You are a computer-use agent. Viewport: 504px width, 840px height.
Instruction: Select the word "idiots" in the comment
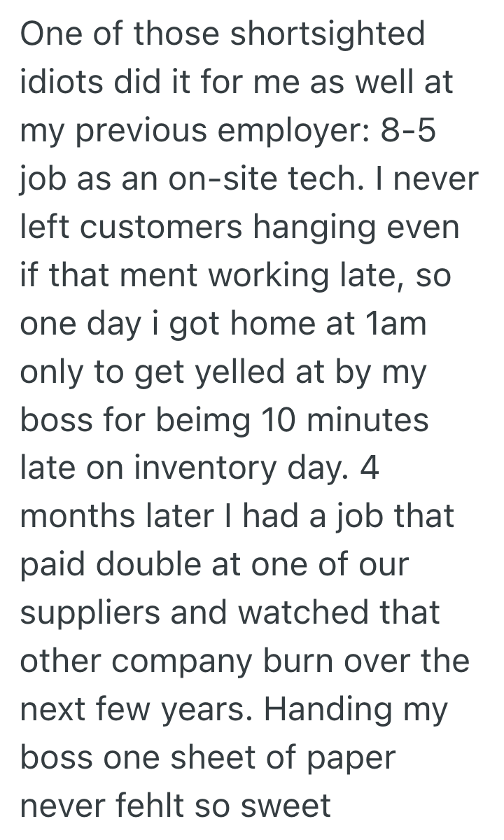[62, 83]
